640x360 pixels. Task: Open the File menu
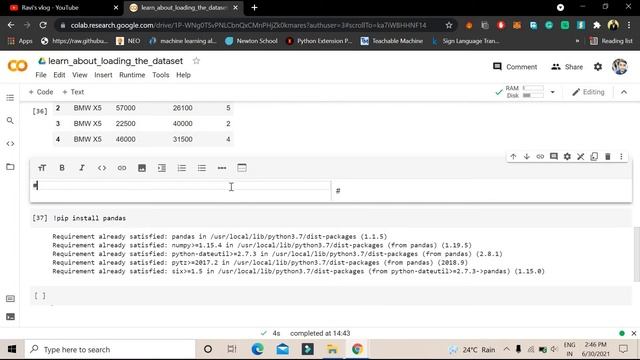[41, 75]
